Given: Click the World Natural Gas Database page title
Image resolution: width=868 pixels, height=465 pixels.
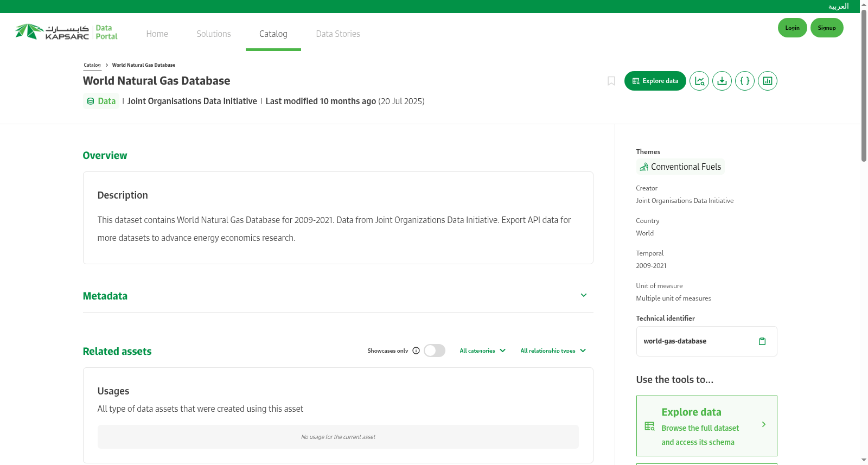Looking at the screenshot, I should [156, 81].
